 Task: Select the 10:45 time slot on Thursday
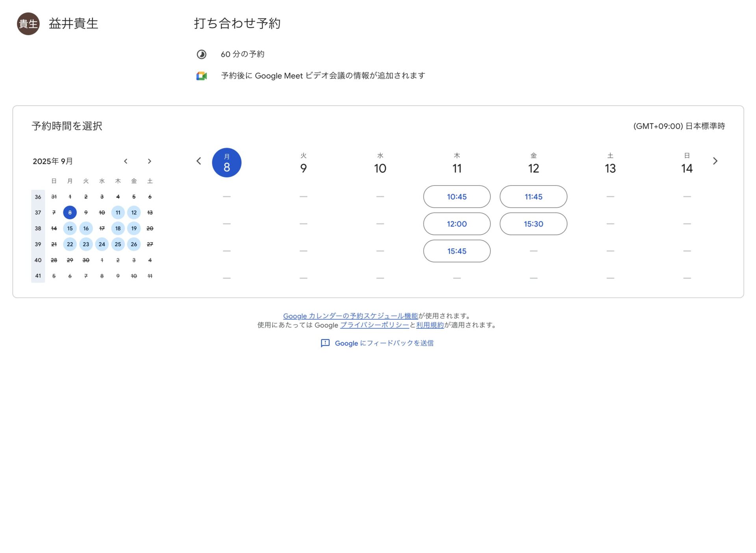click(457, 197)
